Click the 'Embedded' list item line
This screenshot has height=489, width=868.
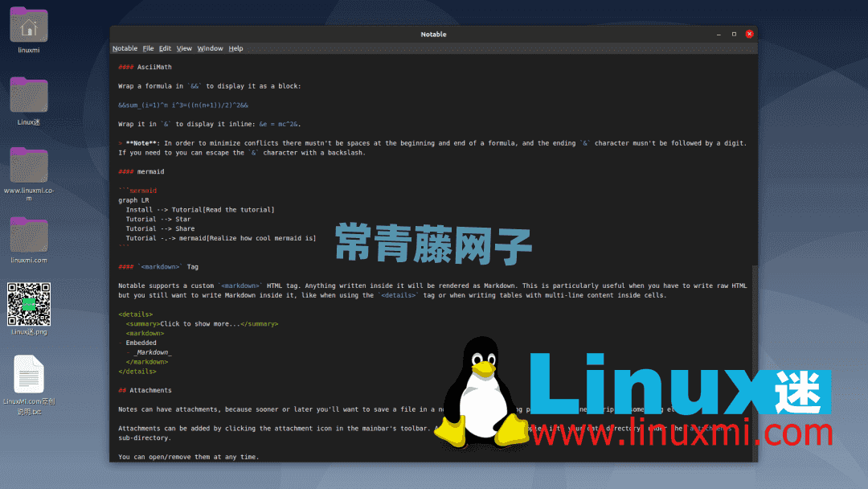137,343
